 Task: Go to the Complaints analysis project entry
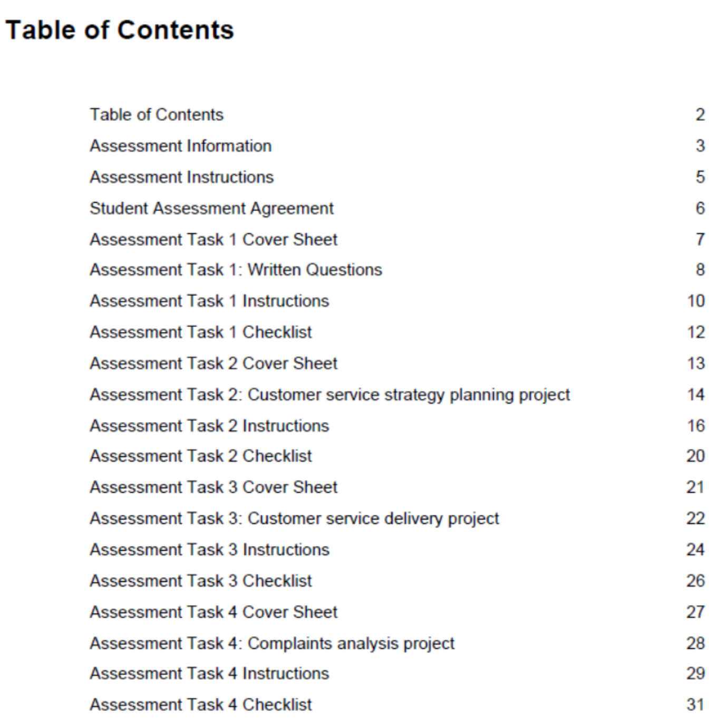point(272,644)
